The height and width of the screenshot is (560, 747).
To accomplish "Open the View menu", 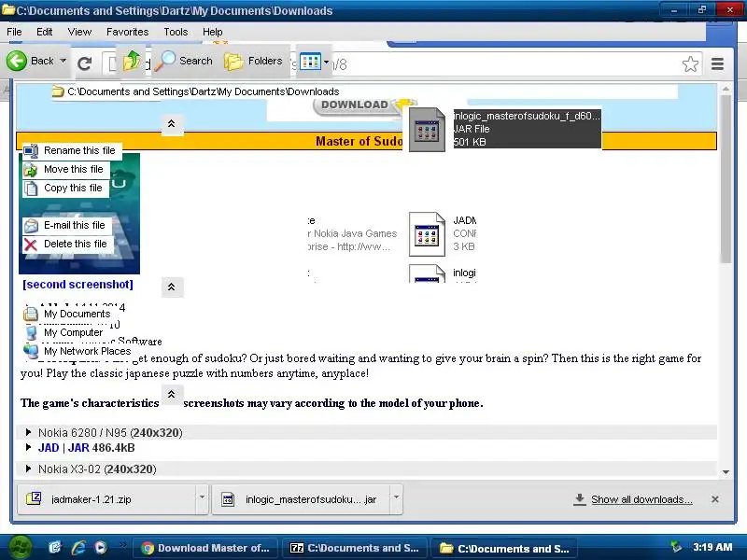I will point(79,32).
